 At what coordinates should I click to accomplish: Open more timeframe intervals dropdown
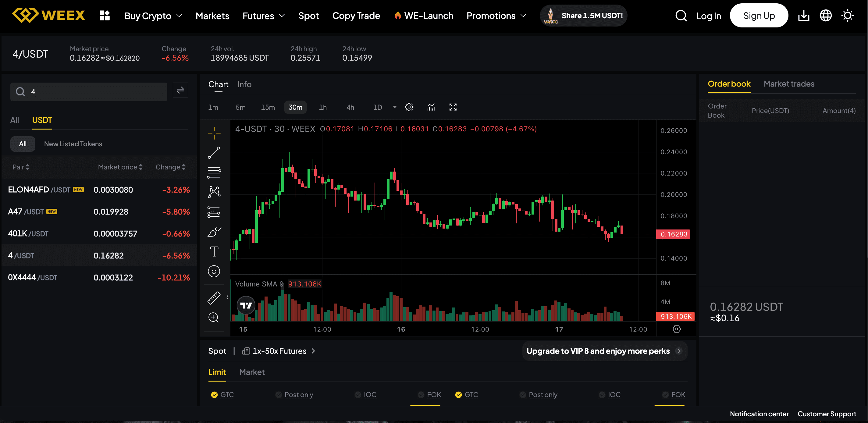pyautogui.click(x=395, y=107)
